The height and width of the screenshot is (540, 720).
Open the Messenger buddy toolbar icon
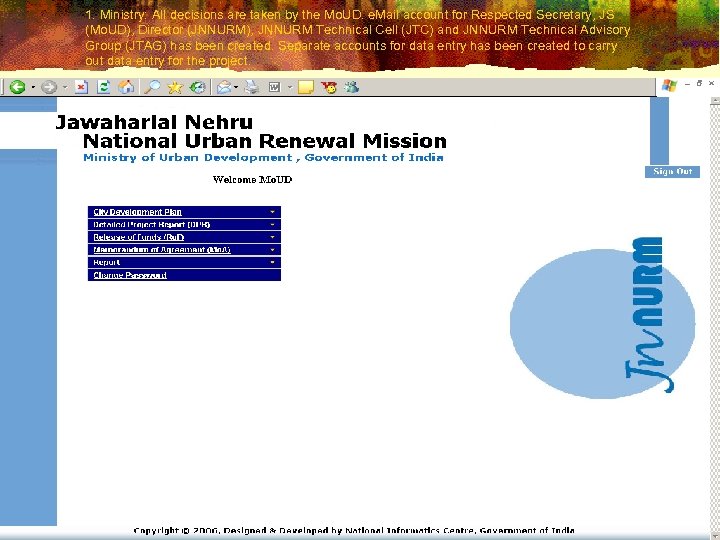click(352, 87)
